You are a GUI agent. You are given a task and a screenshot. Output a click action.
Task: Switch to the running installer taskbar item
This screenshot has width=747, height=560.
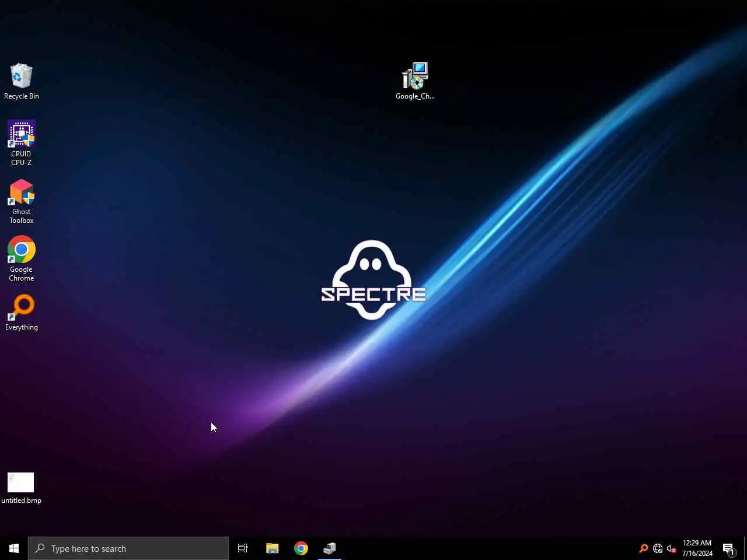[330, 548]
